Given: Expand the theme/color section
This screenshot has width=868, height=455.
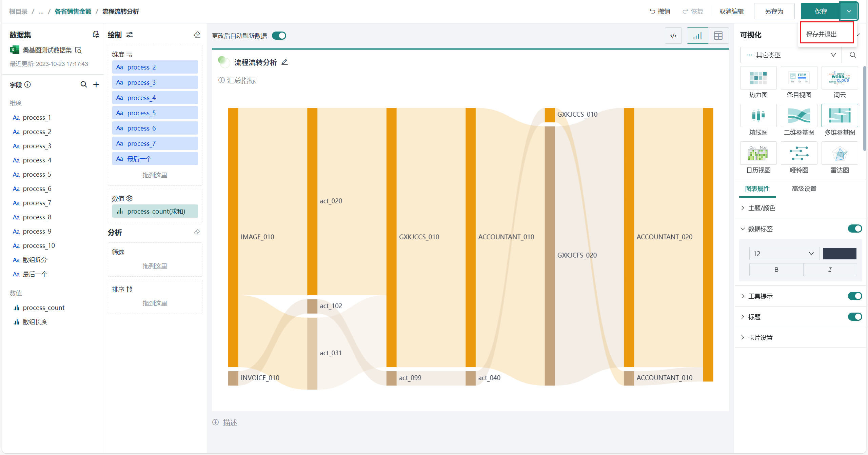Looking at the screenshot, I should [x=762, y=208].
